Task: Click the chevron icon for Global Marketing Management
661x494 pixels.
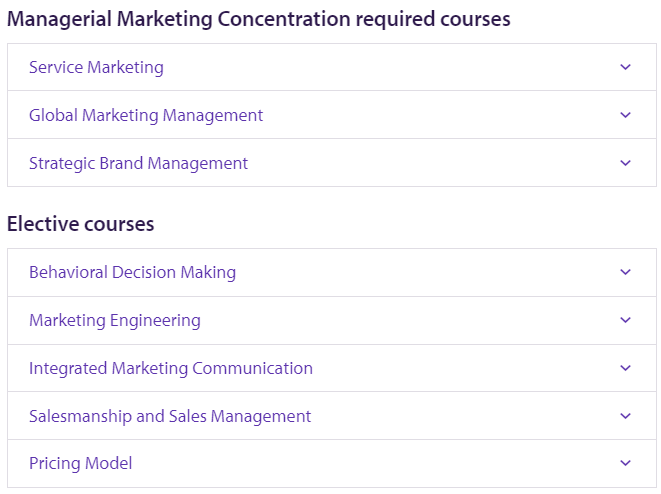Action: point(626,115)
